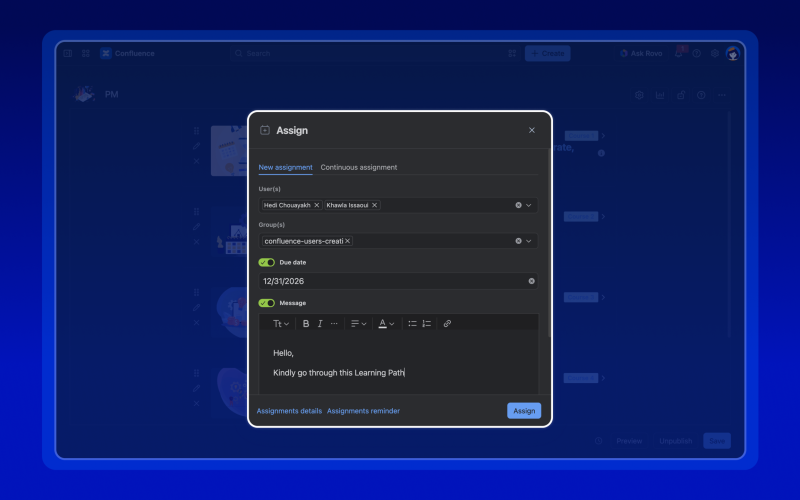This screenshot has width=800, height=500.
Task: Remove Khawla Issaoui from users
Action: click(374, 205)
